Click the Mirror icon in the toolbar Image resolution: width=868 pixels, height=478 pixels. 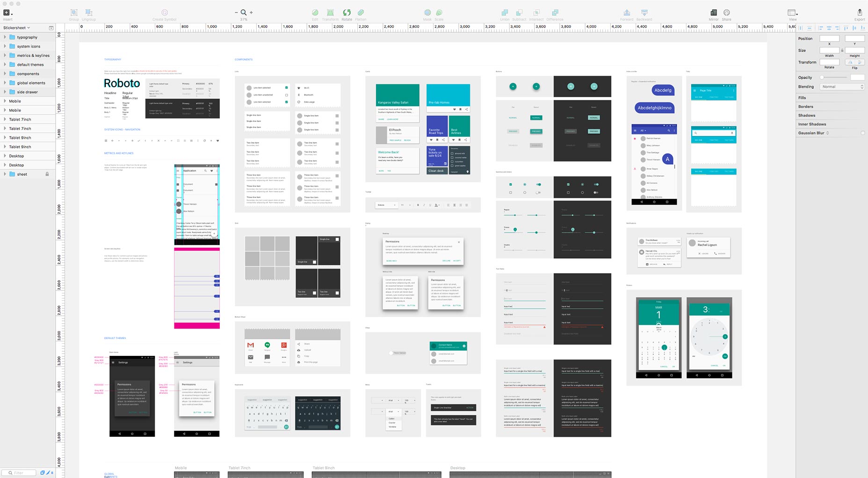tap(713, 13)
